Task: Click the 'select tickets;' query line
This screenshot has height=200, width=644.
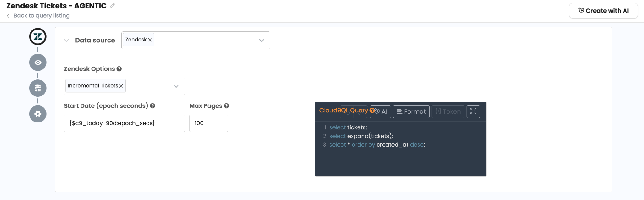Action: tap(348, 127)
